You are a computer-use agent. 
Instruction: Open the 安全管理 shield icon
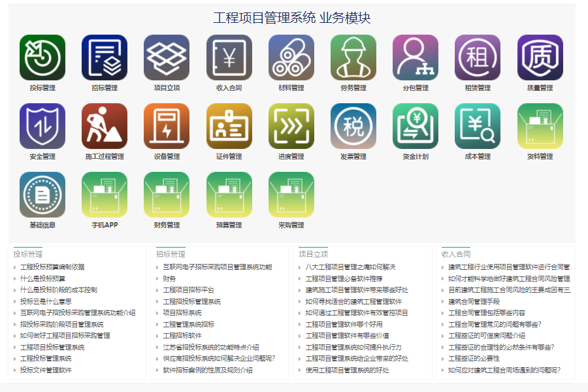click(42, 126)
